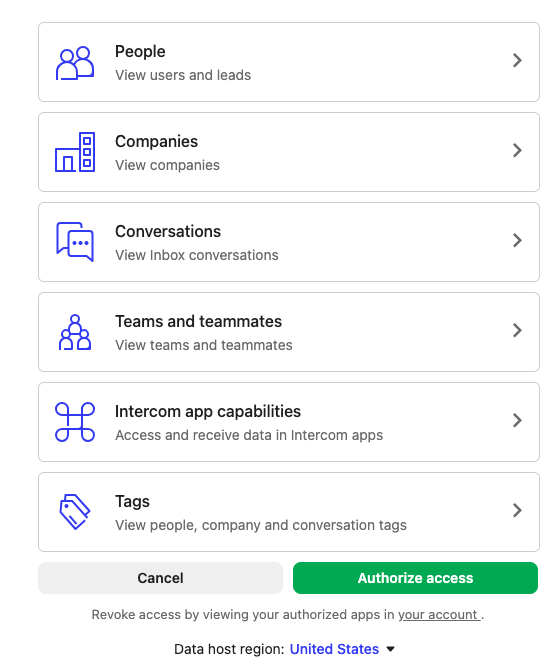Screen dimensions: 556x667
Task: Expand the Companies permission chevron
Action: click(517, 150)
